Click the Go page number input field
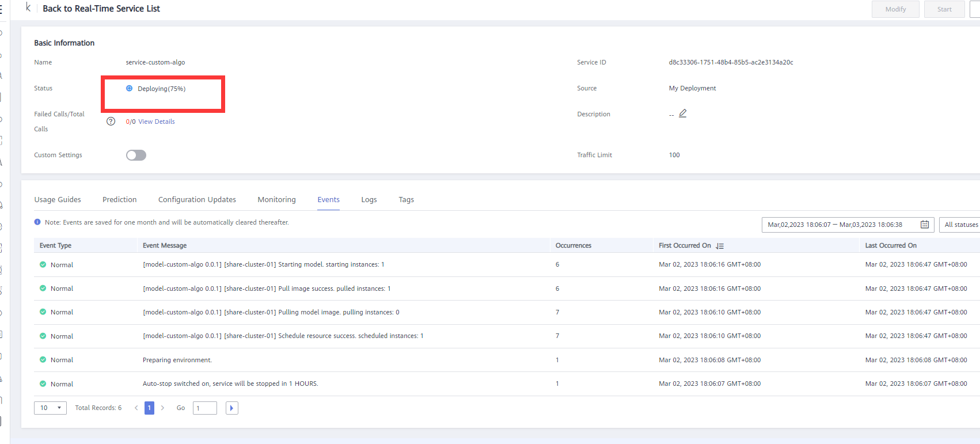 coord(204,408)
